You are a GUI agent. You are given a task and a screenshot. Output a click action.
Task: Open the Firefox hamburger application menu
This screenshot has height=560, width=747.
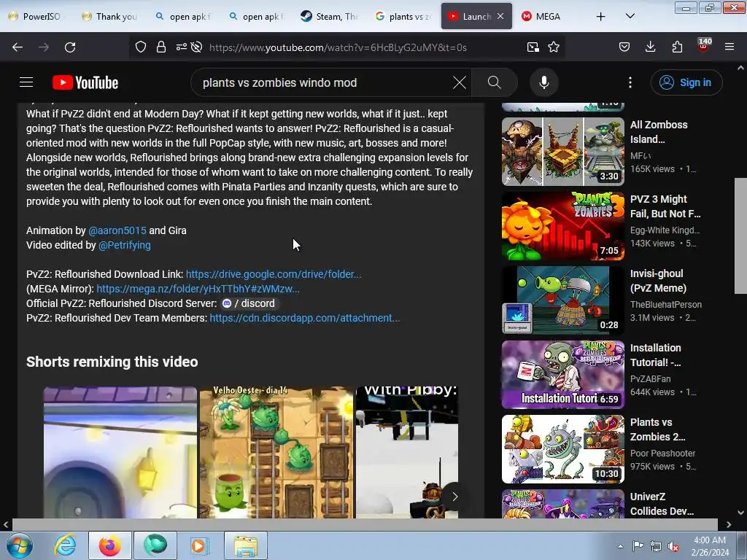click(x=729, y=47)
